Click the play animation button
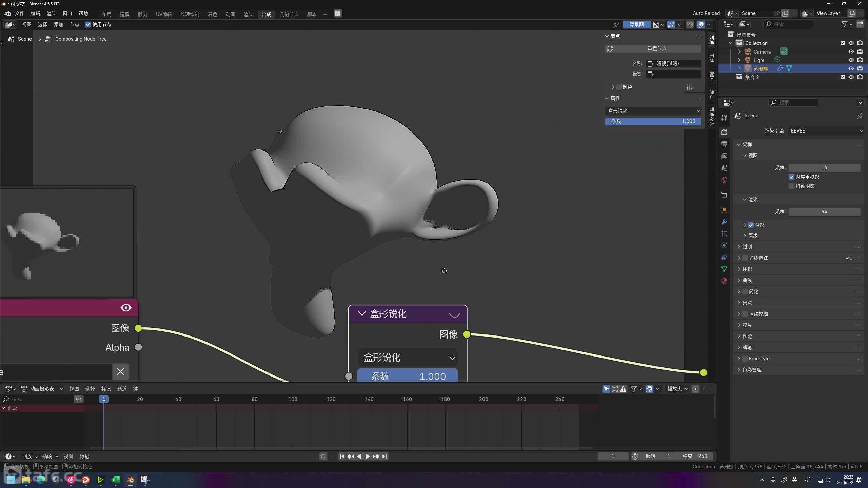The height and width of the screenshot is (488, 868). (368, 456)
